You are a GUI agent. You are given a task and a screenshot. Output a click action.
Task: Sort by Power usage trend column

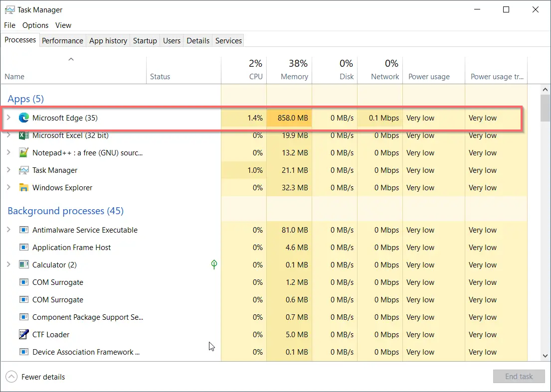[496, 70]
